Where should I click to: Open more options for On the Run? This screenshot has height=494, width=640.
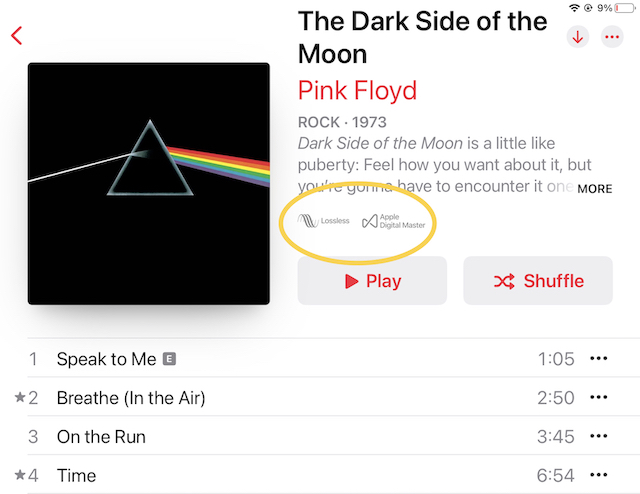[599, 437]
